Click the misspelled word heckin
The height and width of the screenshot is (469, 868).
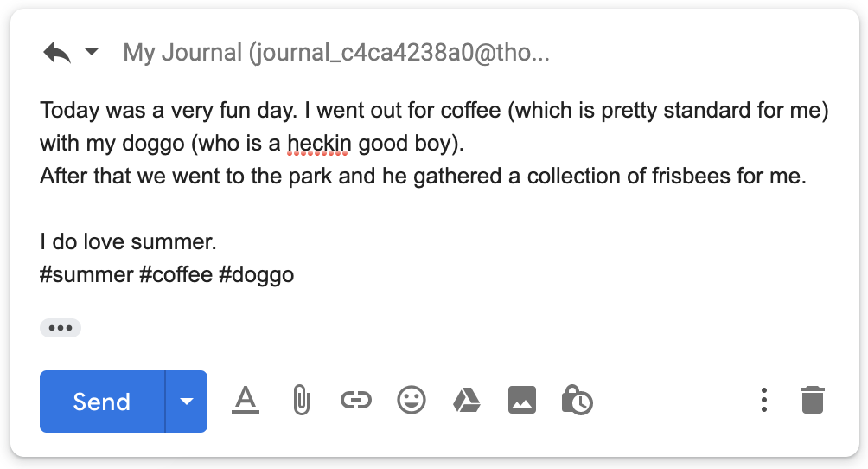coord(319,144)
